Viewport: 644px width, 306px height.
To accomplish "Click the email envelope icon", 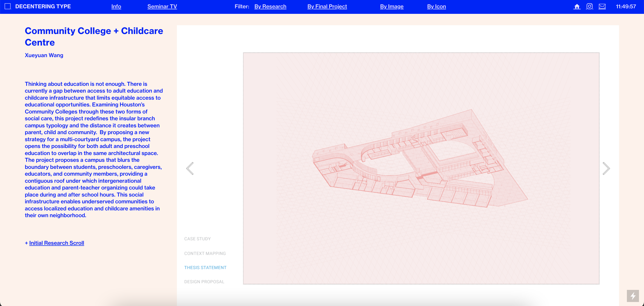I will coord(602,7).
